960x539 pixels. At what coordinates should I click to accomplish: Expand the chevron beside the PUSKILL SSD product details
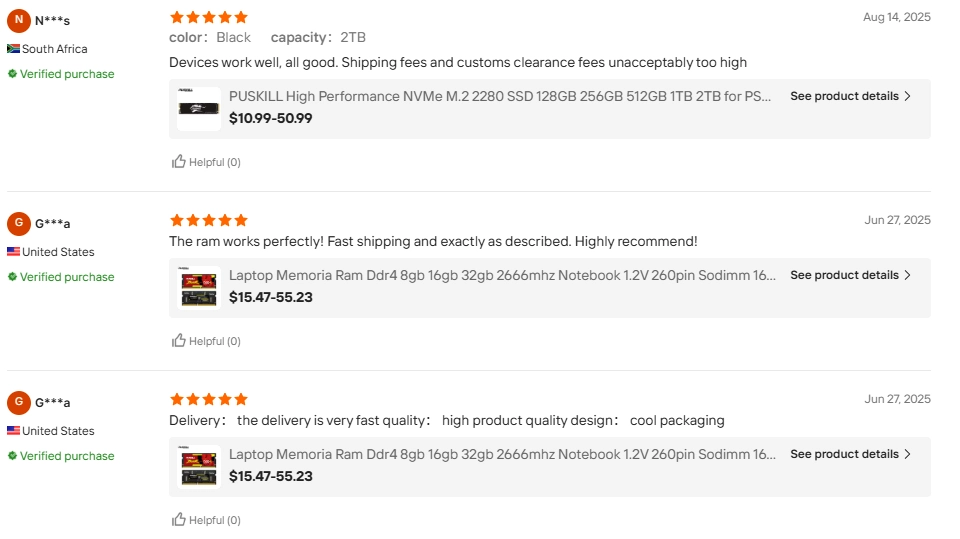(x=907, y=97)
